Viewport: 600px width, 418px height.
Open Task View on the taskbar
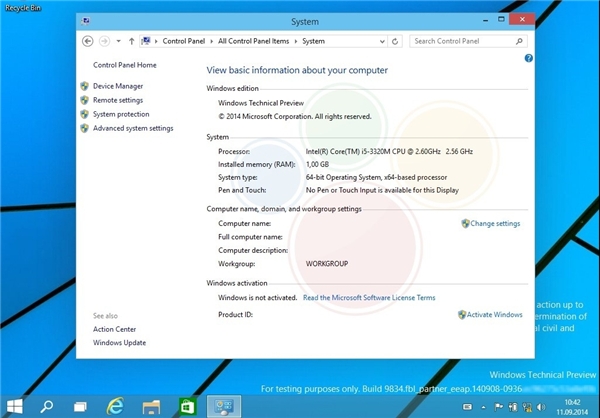tap(80, 407)
